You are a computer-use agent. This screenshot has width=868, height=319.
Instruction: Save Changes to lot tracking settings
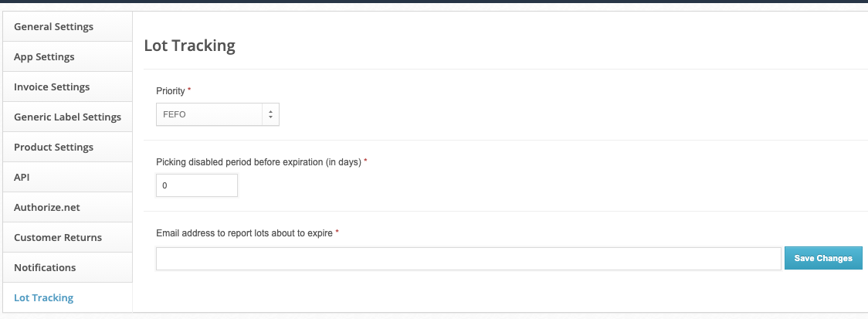[823, 258]
